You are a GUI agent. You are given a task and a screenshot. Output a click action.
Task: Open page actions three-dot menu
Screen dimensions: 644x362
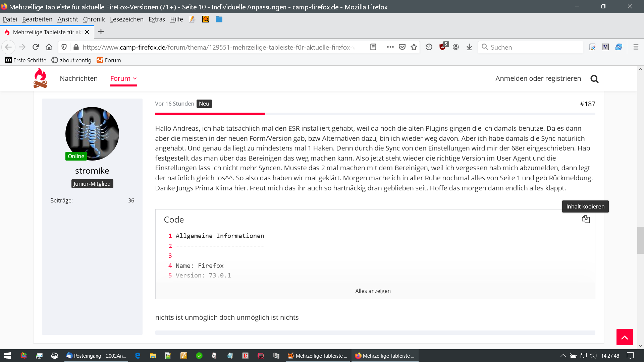pyautogui.click(x=390, y=47)
